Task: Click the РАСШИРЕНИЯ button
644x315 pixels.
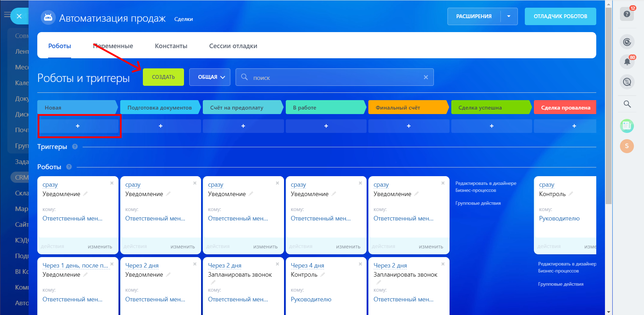Action: point(474,16)
